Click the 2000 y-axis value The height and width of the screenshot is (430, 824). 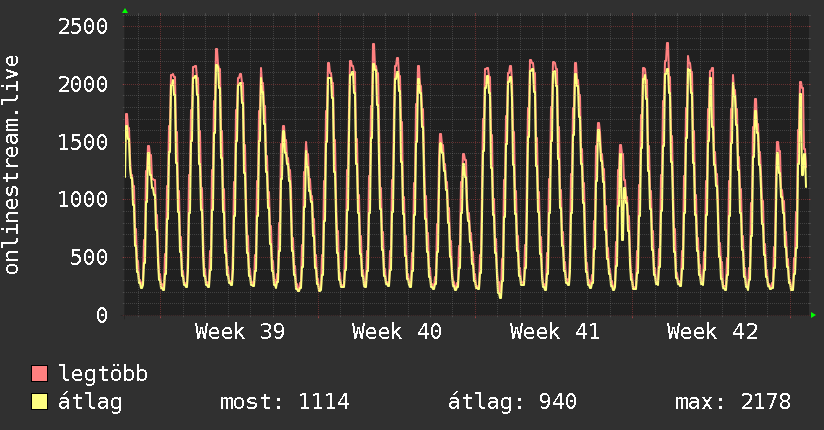coord(83,84)
